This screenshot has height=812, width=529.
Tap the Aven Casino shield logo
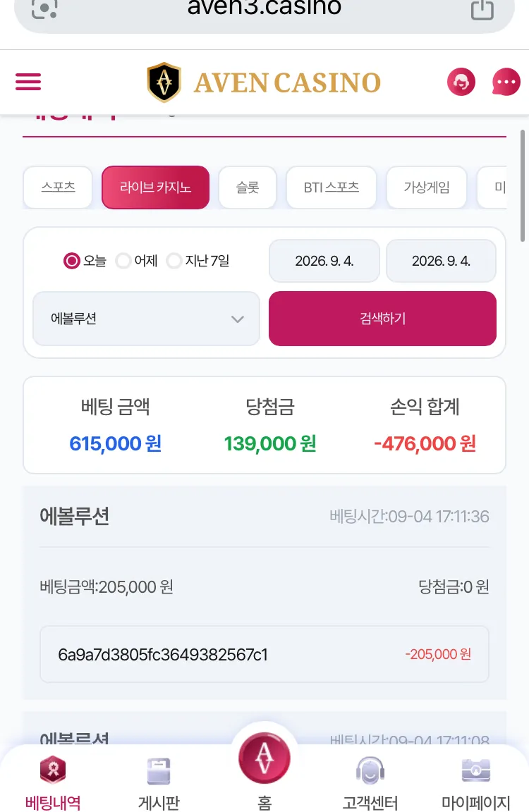click(x=164, y=82)
